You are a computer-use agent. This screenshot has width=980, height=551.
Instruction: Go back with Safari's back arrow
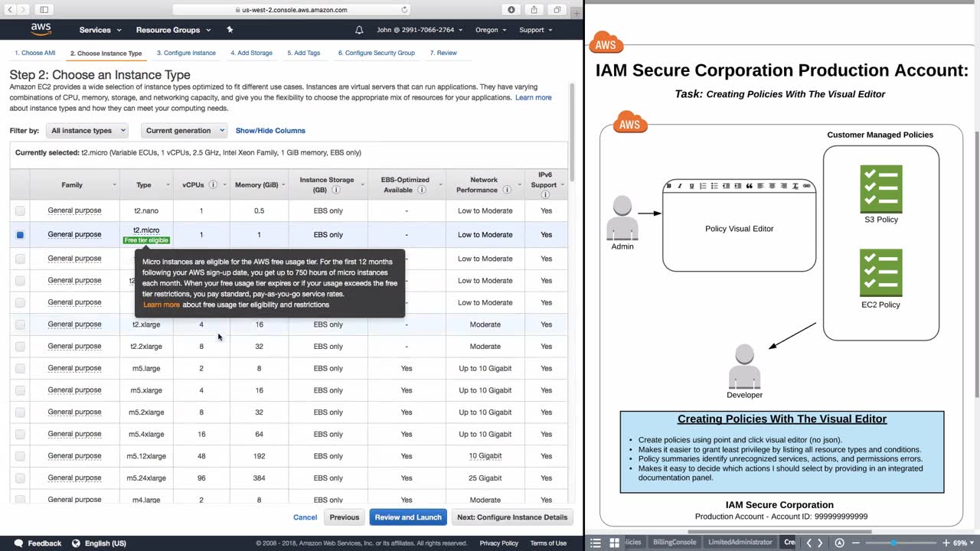(11, 10)
